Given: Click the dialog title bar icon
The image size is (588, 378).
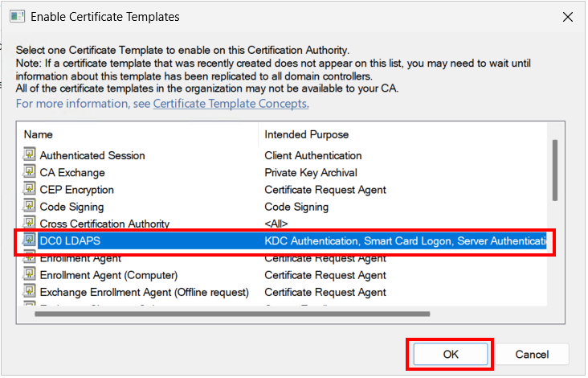Looking at the screenshot, I should tap(17, 17).
